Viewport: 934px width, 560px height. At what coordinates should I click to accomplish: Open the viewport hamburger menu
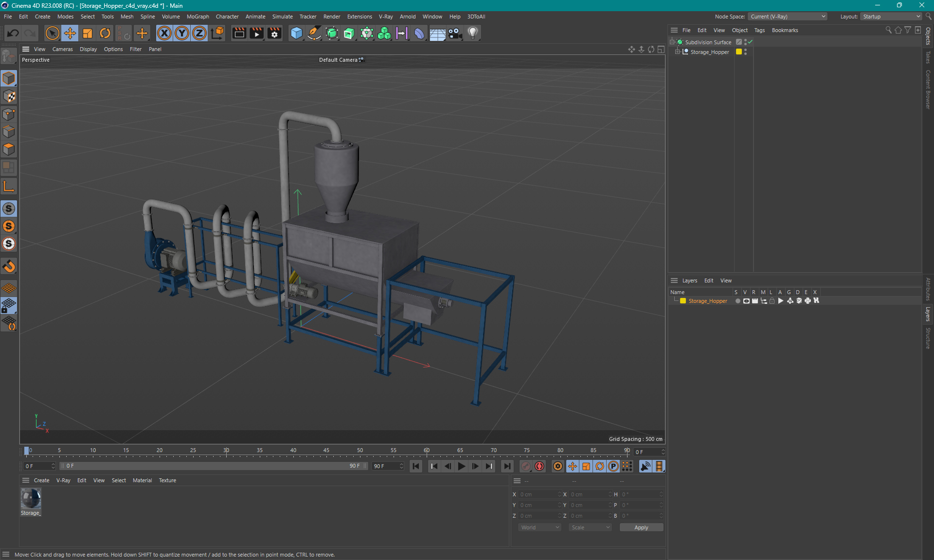coord(26,49)
